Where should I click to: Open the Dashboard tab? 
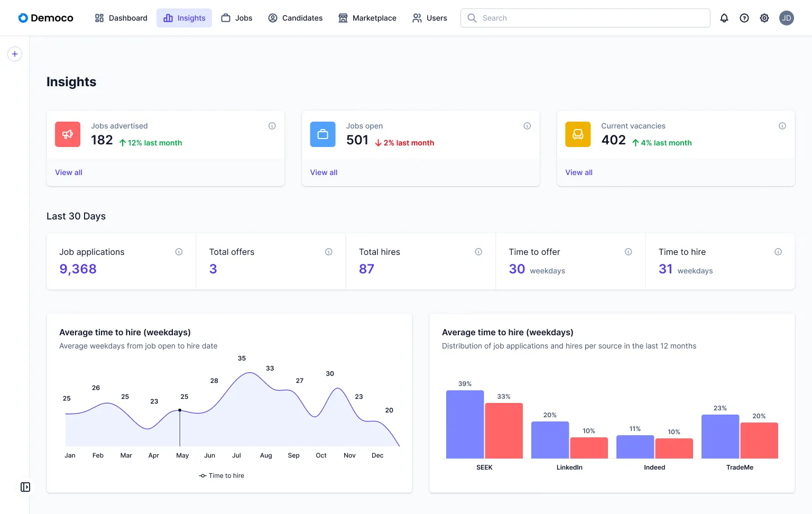(121, 18)
